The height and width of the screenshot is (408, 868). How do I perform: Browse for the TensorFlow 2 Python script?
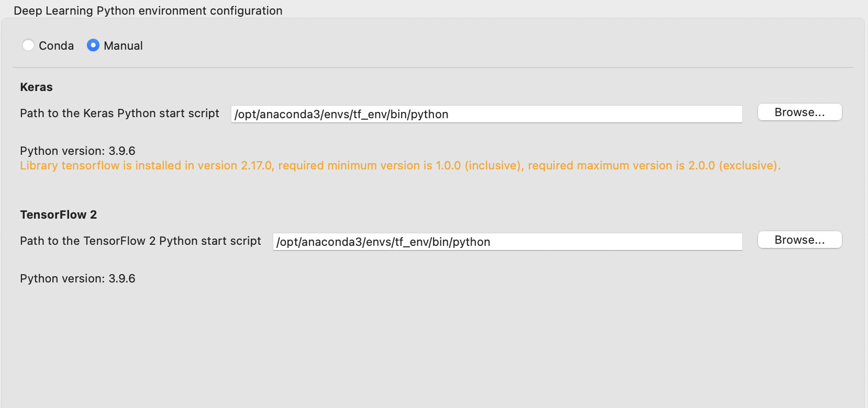(x=799, y=240)
